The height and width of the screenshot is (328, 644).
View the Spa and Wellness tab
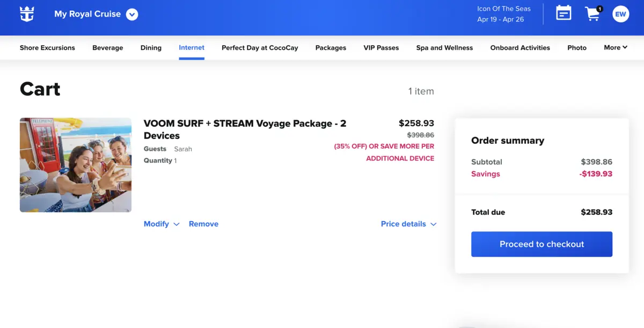444,48
